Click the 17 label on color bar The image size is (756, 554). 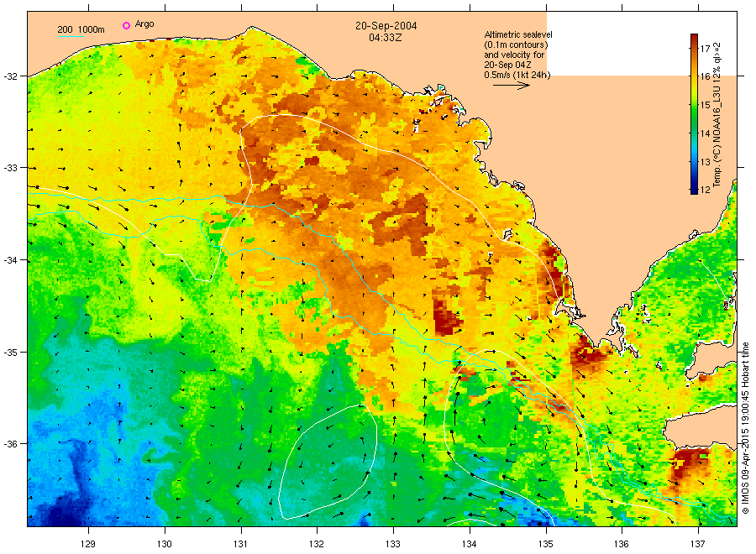705,49
